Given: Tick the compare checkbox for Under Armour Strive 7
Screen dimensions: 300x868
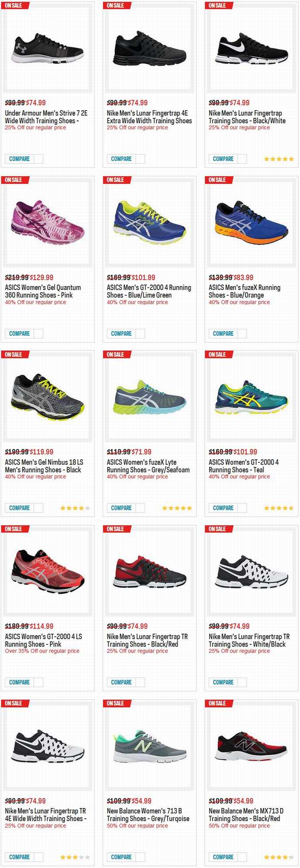Looking at the screenshot, I should [38, 159].
